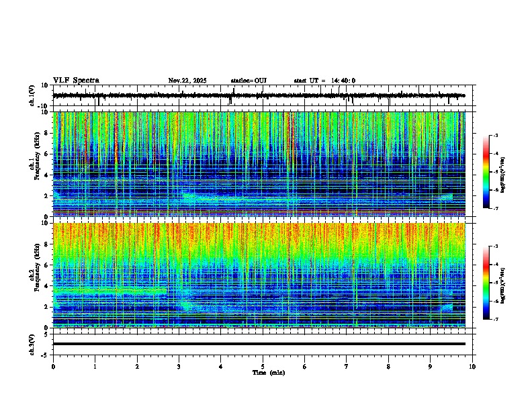Click time axis tick label "0"
The width and height of the screenshot is (532, 411).
click(53, 367)
